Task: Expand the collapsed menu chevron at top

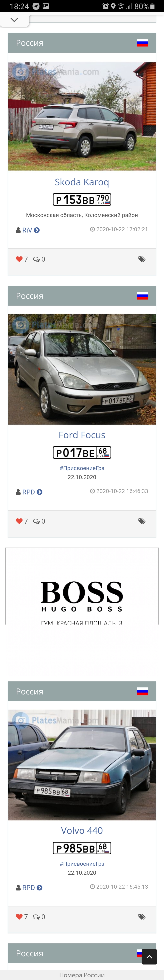Action: (x=14, y=20)
